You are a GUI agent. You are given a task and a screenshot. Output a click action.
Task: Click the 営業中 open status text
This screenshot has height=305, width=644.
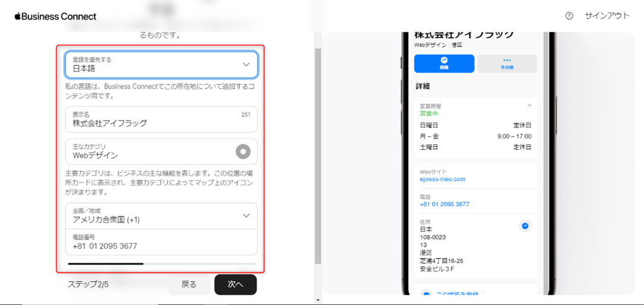coord(429,114)
